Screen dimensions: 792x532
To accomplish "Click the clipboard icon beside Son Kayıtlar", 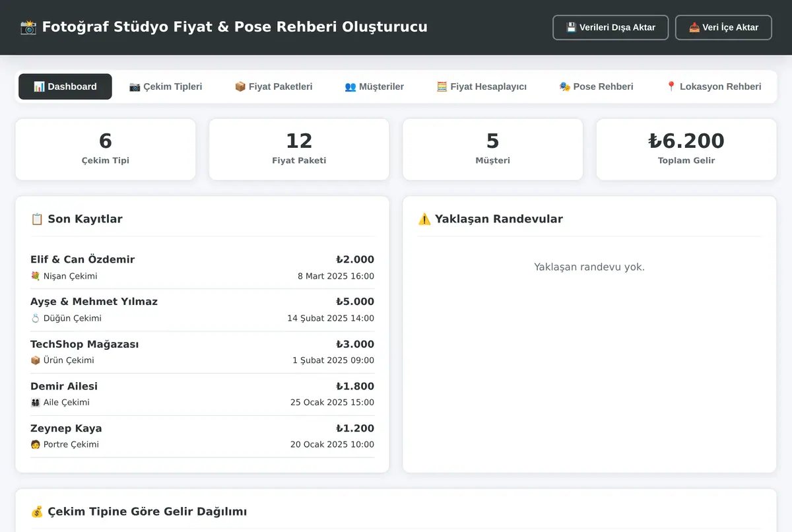I will coord(37,219).
